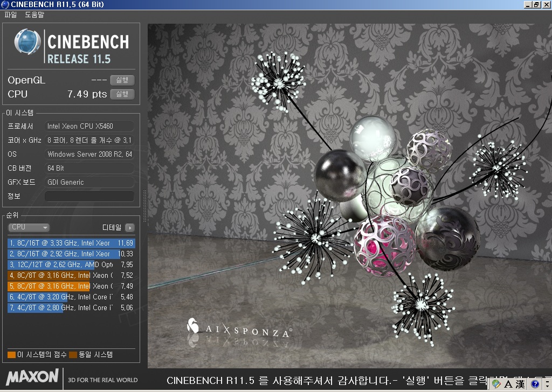Open the IME help question mark icon
This screenshot has width=552, height=392.
[x=535, y=384]
